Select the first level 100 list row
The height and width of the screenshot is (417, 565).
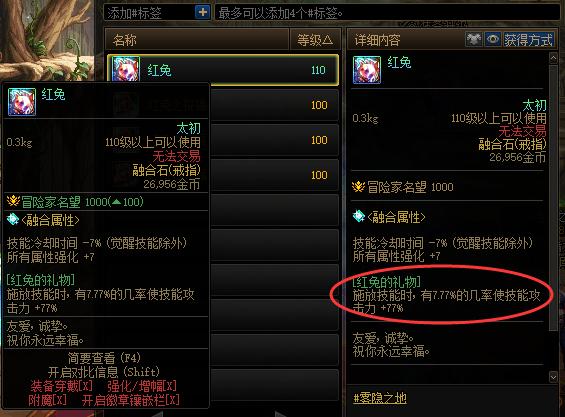point(274,105)
